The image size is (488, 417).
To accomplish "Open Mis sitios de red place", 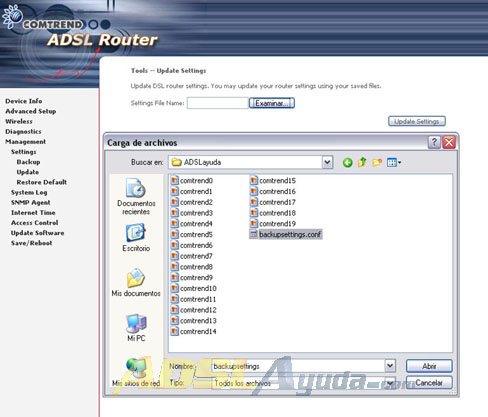I will coord(136,372).
